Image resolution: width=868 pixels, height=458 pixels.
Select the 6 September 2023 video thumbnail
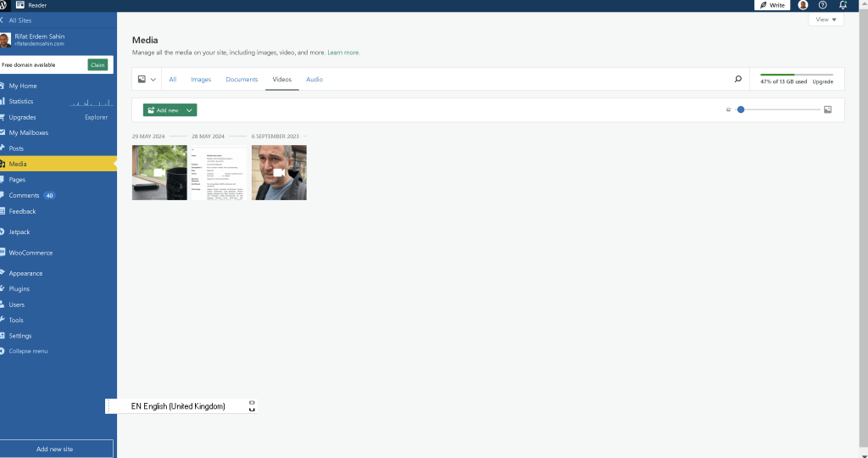(x=279, y=172)
